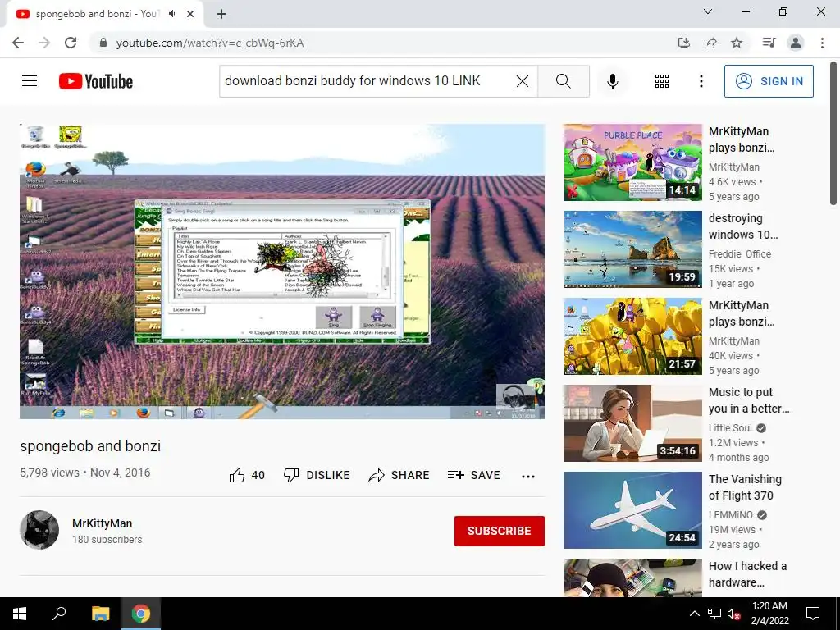Click the SIGN IN button
The width and height of the screenshot is (840, 630).
769,81
